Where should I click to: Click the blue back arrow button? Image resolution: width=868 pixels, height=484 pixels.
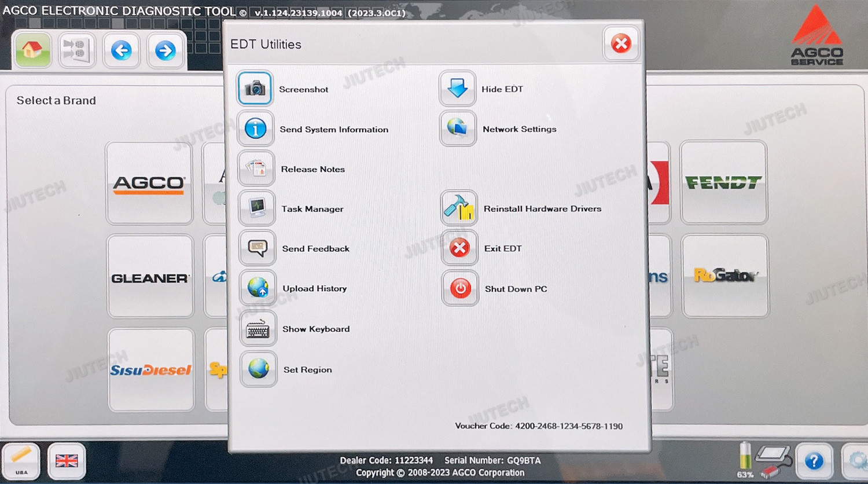click(x=122, y=51)
